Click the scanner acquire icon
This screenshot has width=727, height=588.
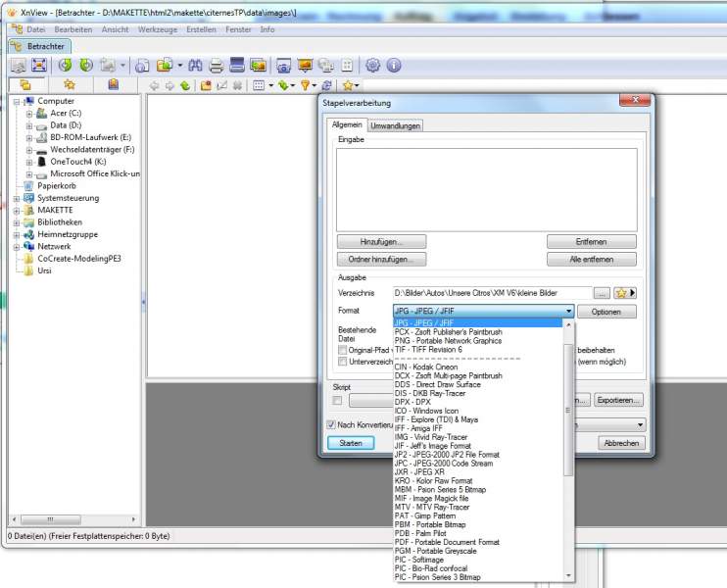(x=237, y=66)
